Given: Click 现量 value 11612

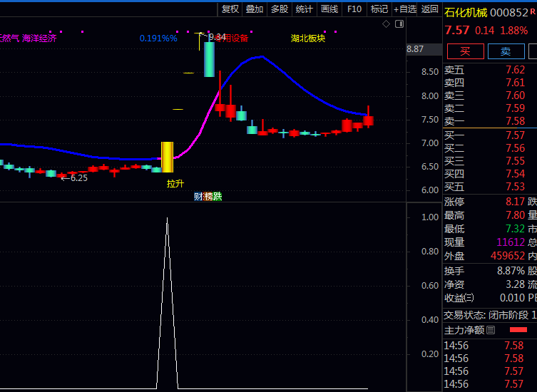Looking at the screenshot, I should point(511,242).
